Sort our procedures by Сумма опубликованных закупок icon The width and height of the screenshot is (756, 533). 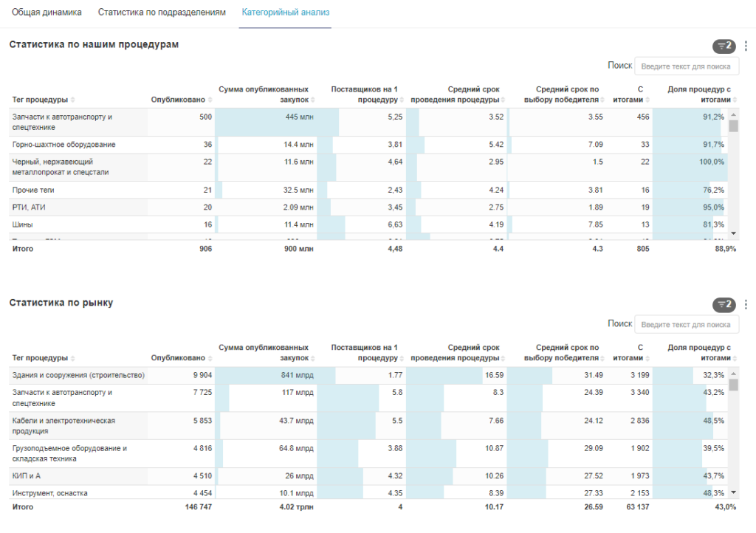(313, 100)
